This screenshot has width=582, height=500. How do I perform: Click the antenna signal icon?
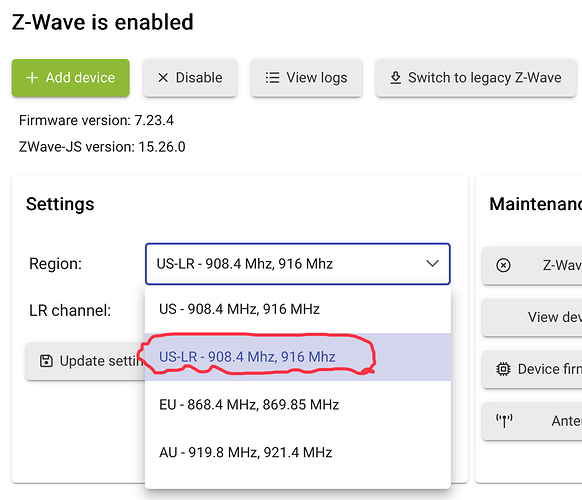(504, 421)
